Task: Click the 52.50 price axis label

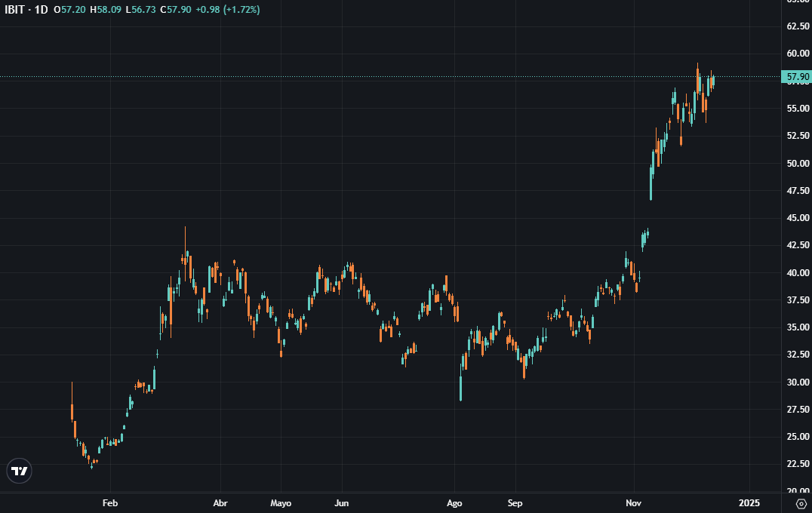Action: point(798,136)
